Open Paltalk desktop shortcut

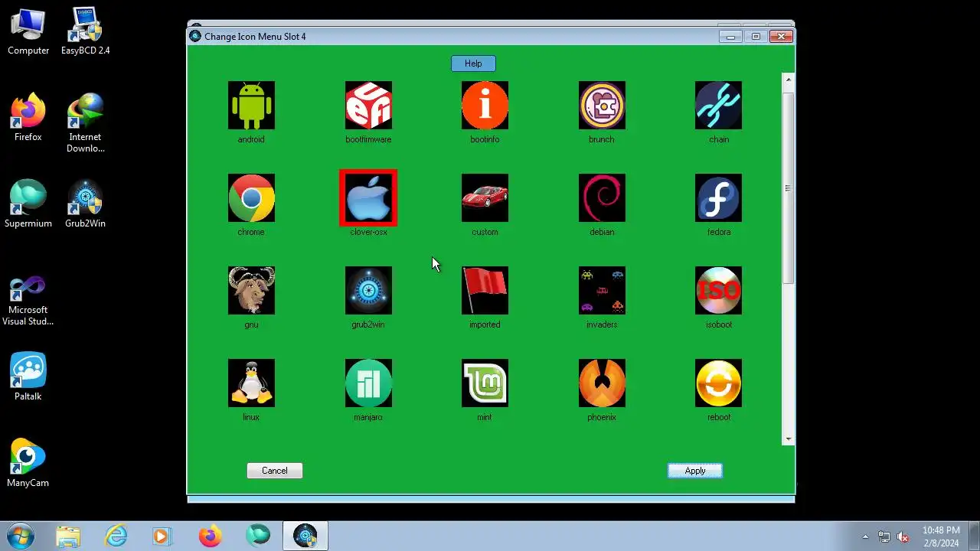click(x=28, y=377)
